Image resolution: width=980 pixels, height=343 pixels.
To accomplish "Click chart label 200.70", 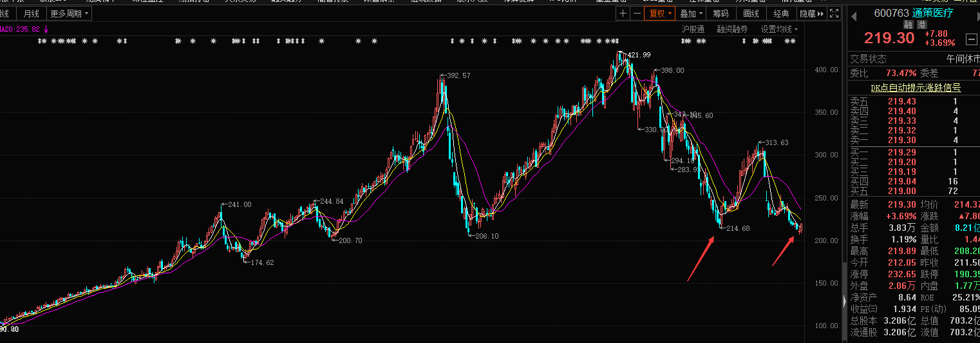I will (350, 240).
